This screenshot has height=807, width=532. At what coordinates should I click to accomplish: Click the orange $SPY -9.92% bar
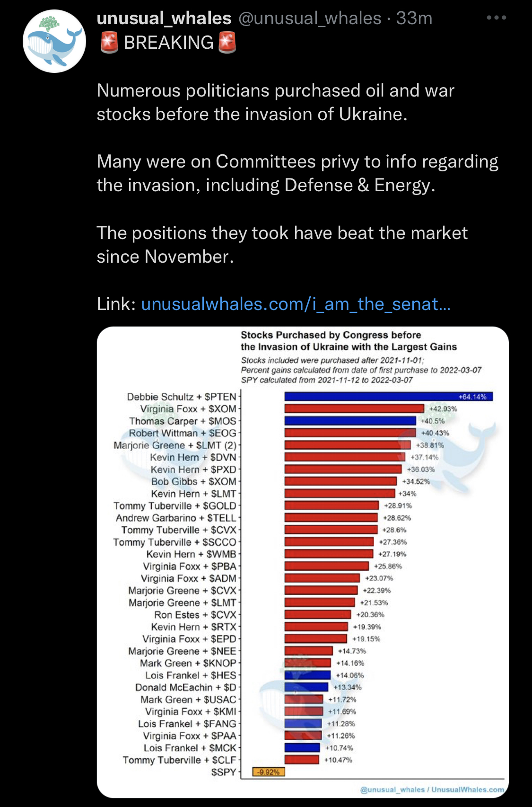[269, 772]
